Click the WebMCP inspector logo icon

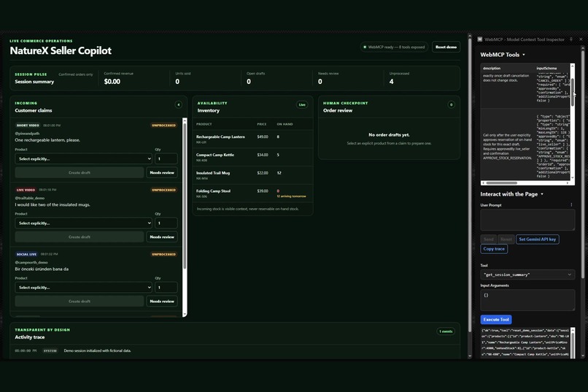click(479, 39)
